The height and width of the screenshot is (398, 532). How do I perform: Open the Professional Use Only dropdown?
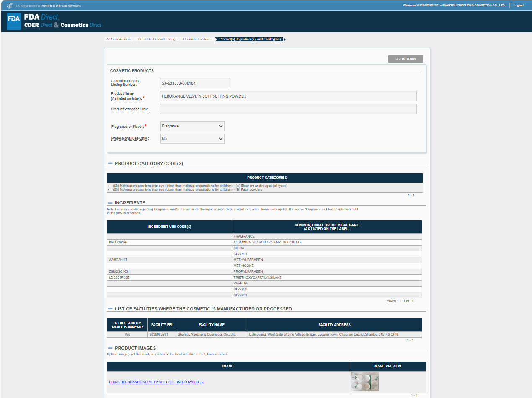click(x=192, y=139)
